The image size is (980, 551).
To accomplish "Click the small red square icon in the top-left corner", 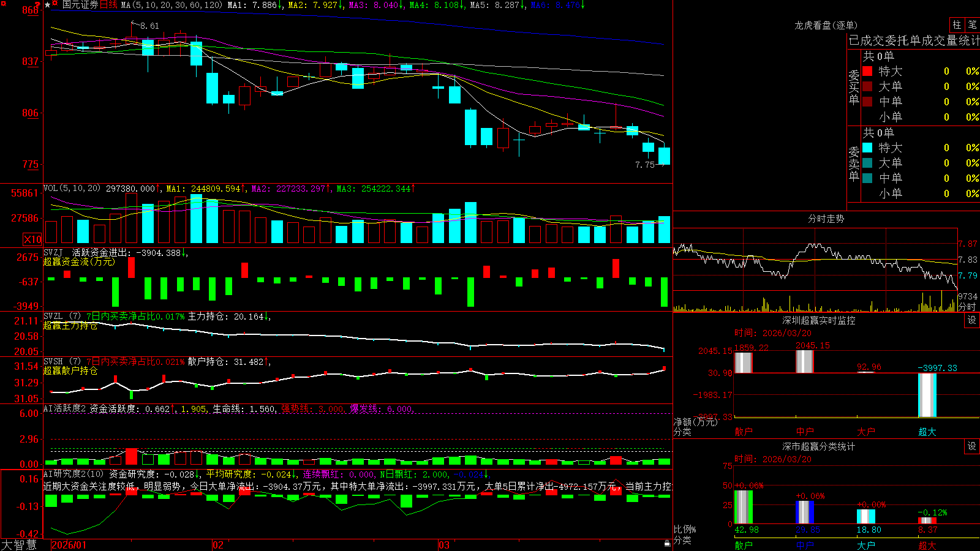I will (x=2, y=2).
